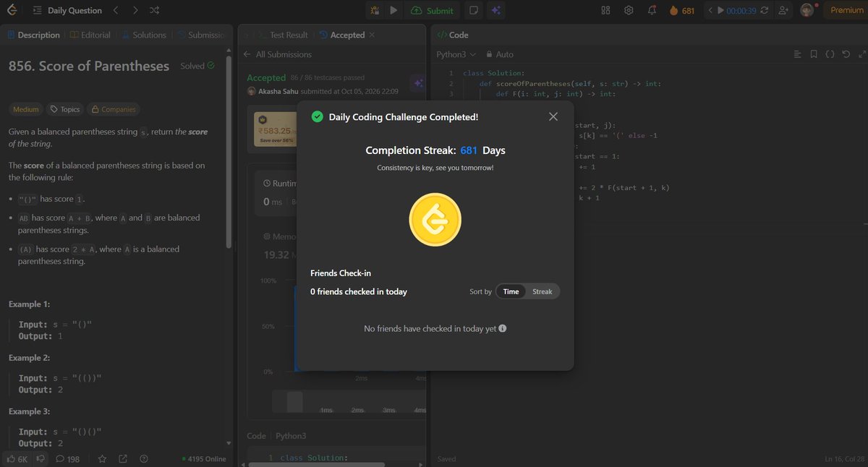Image resolution: width=868 pixels, height=467 pixels.
Task: Expand the Topics tag
Action: pos(64,109)
